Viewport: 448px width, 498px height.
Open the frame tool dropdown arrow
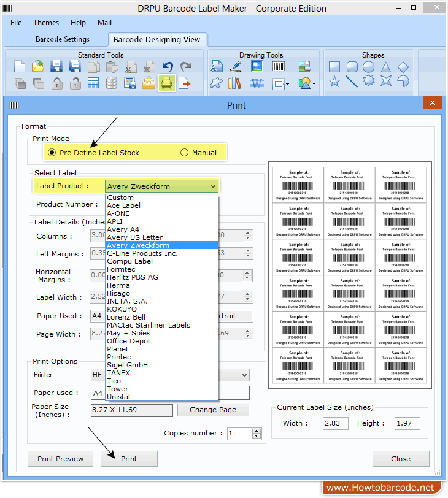tap(288, 84)
